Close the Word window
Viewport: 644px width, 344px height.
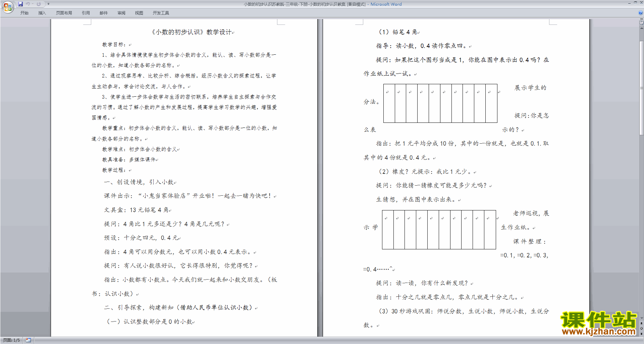click(x=641, y=3)
